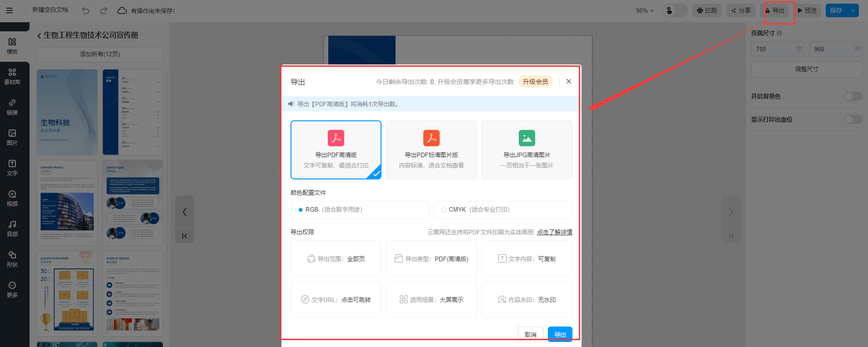Image resolution: width=868 pixels, height=347 pixels.
Task: Expand the dropdown arrow beside 保存
Action: pos(853,10)
